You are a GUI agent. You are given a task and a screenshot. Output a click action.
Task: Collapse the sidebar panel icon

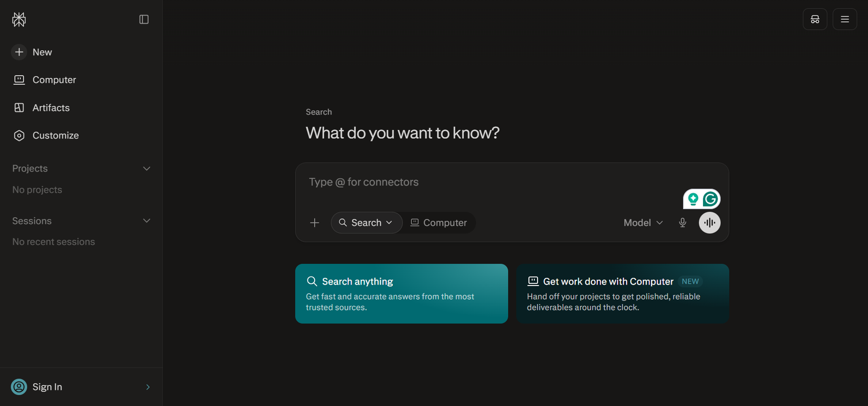pyautogui.click(x=144, y=20)
